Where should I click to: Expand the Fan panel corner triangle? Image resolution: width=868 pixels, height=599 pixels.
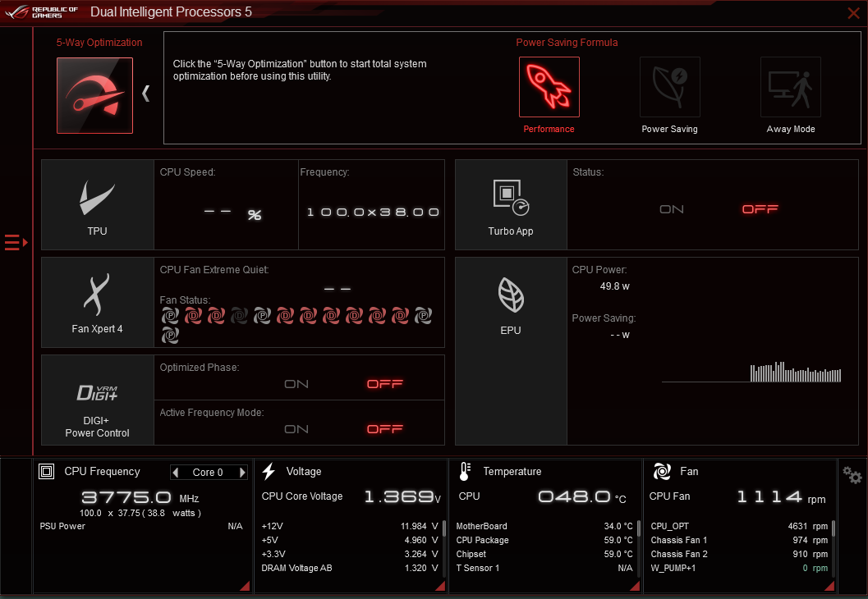(829, 586)
